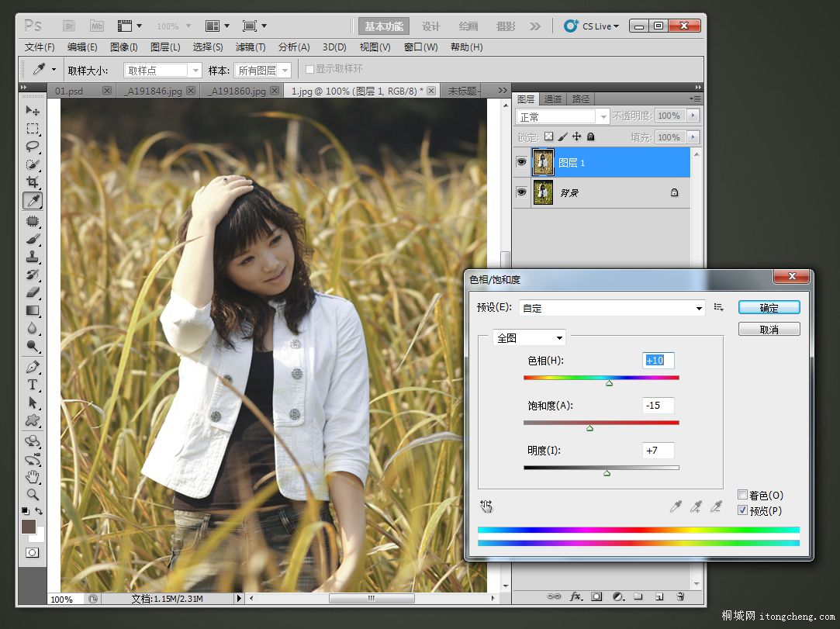Screen dimensions: 840x629
Task: Toggle lock transparent pixels
Action: click(548, 137)
